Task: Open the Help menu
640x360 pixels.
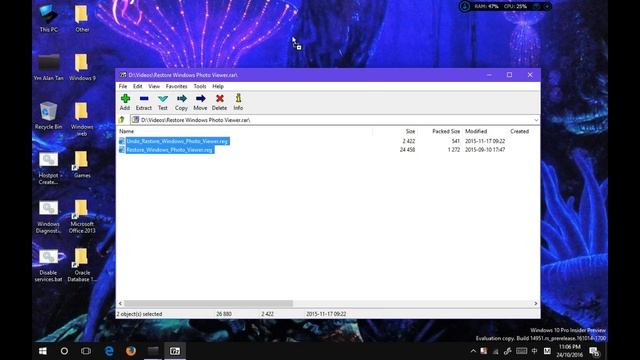Action: point(218,86)
